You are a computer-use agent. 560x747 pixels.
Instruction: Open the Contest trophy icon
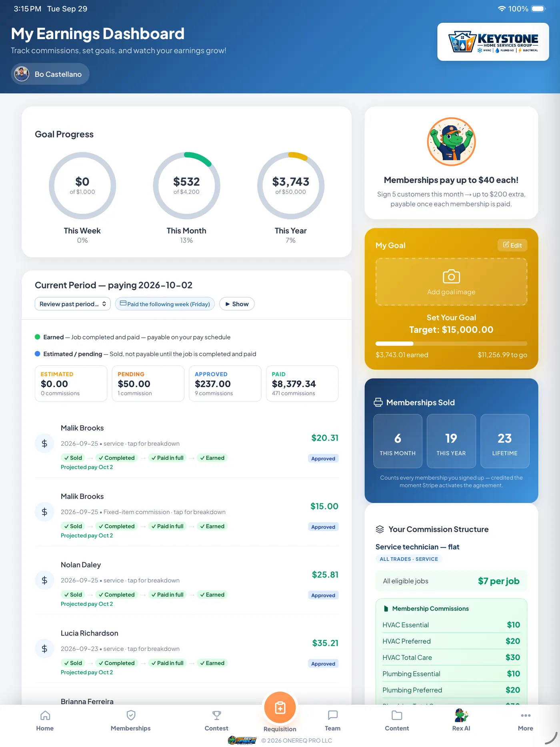[216, 715]
